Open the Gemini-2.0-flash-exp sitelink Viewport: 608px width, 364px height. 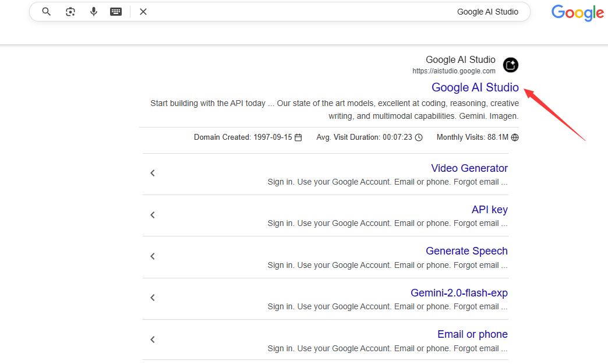(x=459, y=293)
